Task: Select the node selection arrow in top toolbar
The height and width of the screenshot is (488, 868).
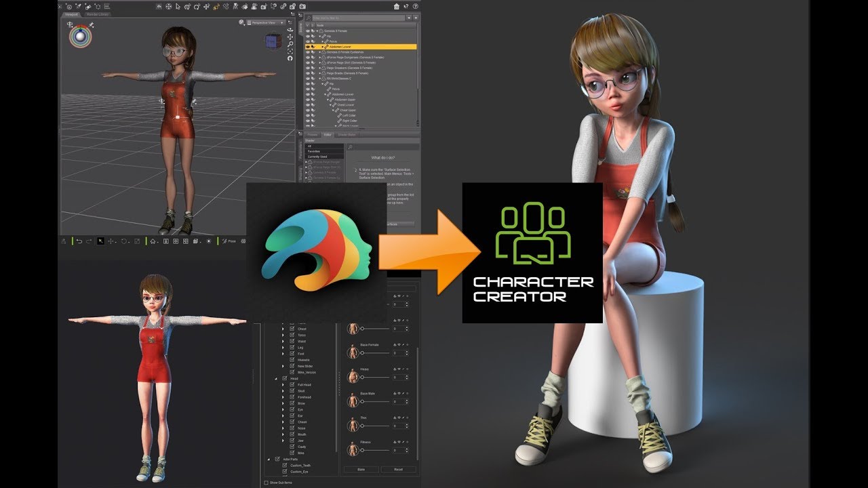Action: [178, 6]
